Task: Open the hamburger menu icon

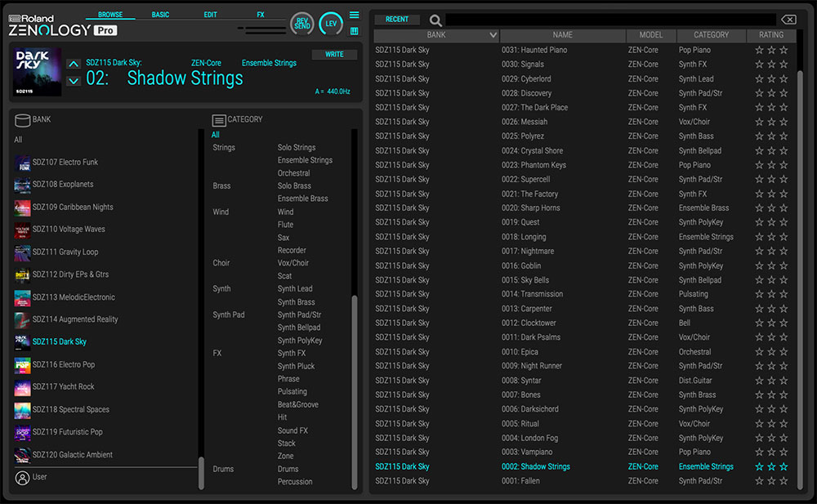Action: (354, 15)
